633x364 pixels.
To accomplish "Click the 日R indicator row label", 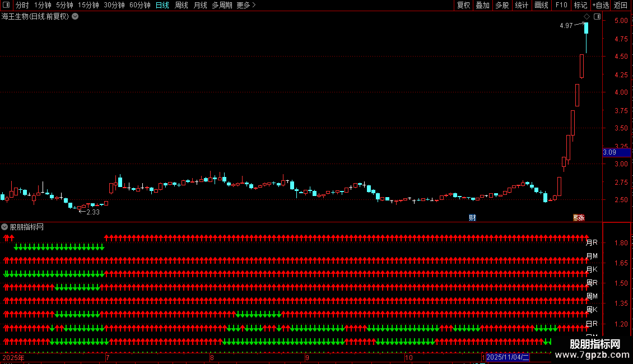I will (592, 324).
